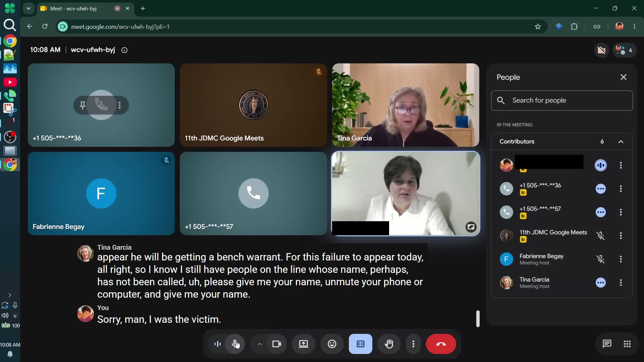This screenshot has height=362, width=644.
Task: Open the tab search dropdown
Action: 29,8
